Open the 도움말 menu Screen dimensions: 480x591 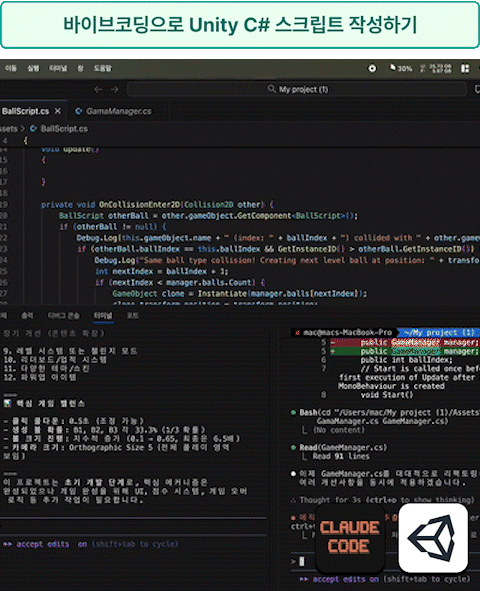point(103,68)
